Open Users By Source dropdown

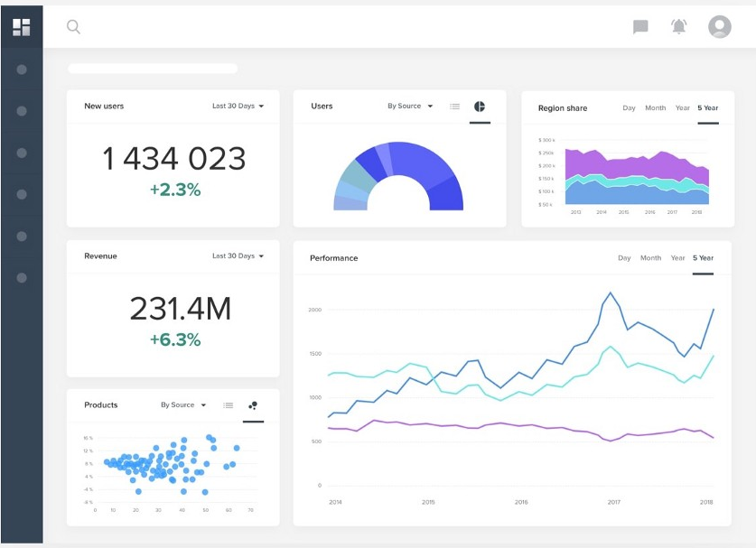coord(410,107)
